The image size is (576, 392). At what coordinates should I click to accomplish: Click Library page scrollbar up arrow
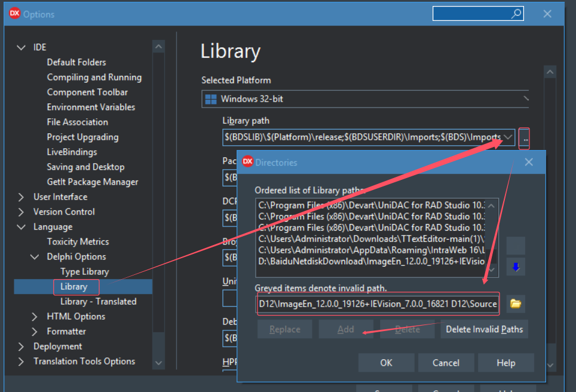tap(550, 72)
